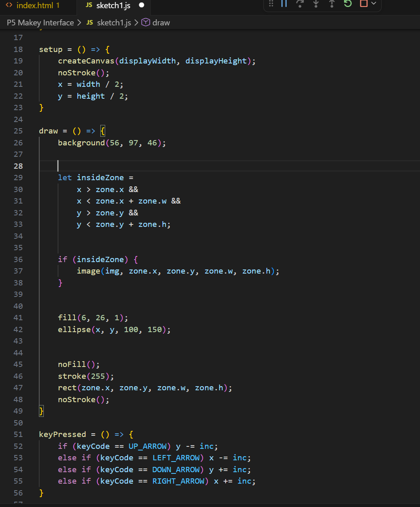
Task: Click noStroke() on line 20
Action: 81,73
